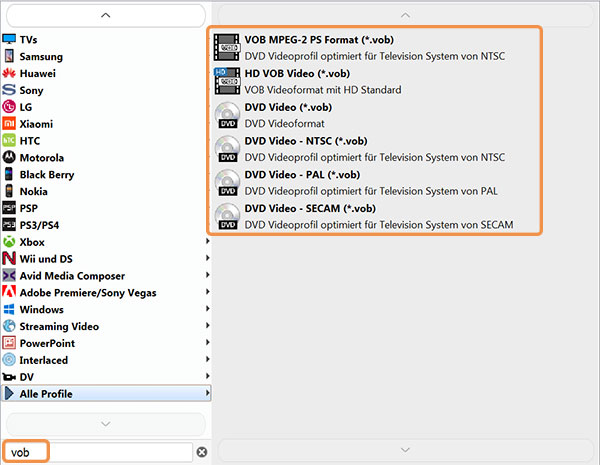This screenshot has height=465, width=600.
Task: Clear the vob search text
Action: click(x=202, y=452)
